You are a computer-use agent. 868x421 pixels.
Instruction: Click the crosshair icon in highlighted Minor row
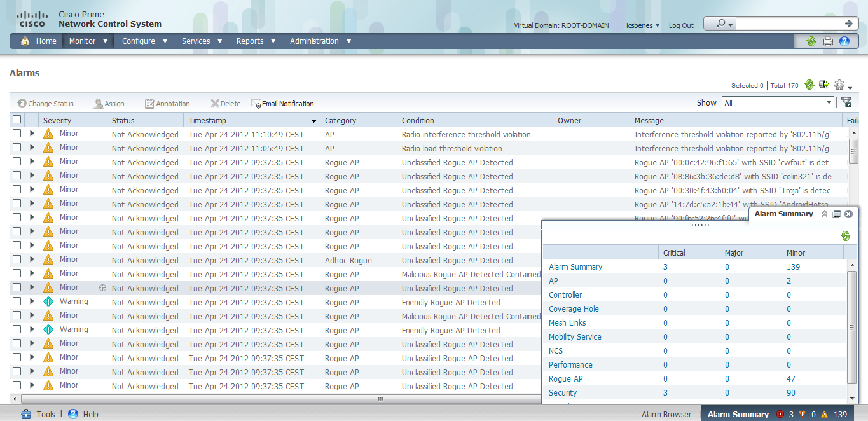(x=102, y=287)
